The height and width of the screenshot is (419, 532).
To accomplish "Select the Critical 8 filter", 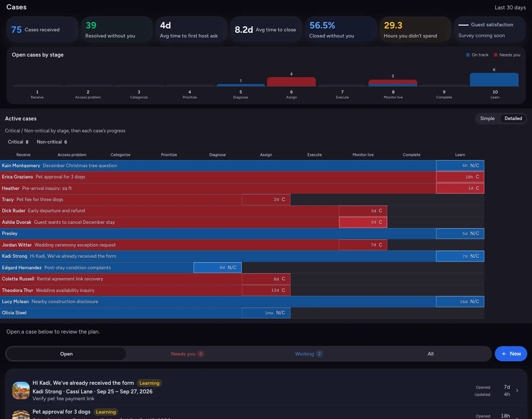I will click(18, 142).
